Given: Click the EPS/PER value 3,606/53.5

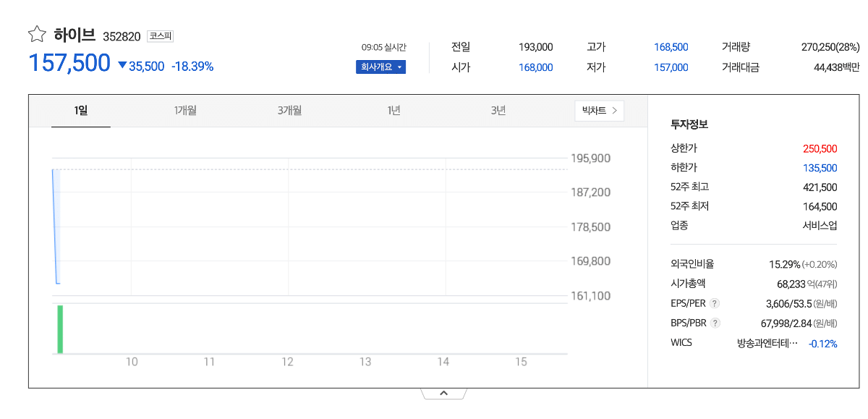Looking at the screenshot, I should click(x=789, y=304).
